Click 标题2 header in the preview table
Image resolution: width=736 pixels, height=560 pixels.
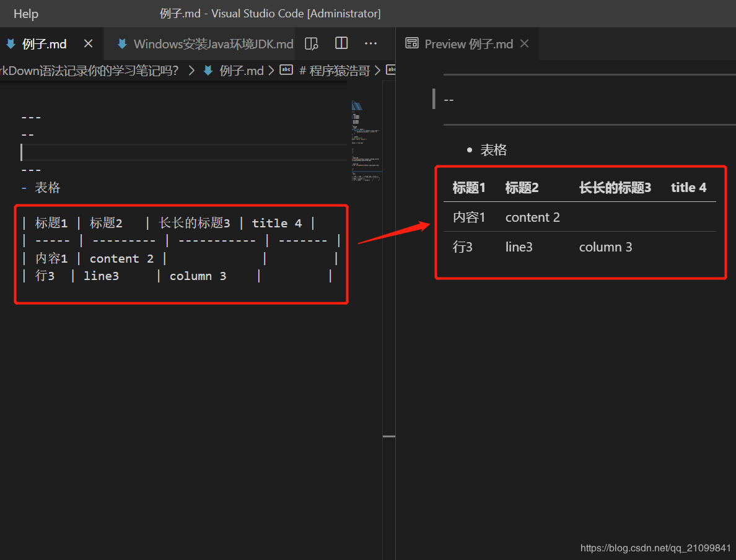pyautogui.click(x=522, y=188)
